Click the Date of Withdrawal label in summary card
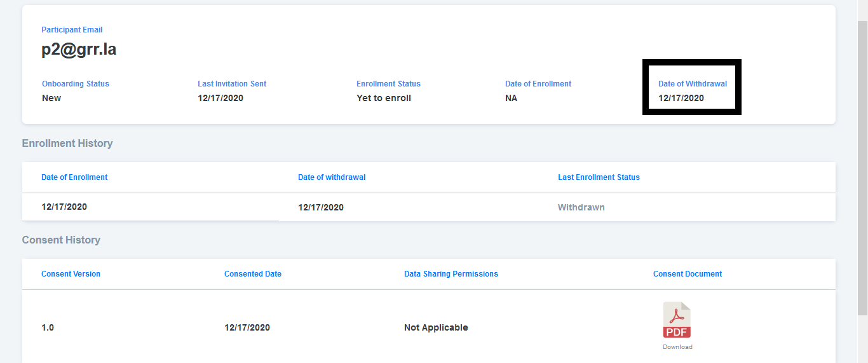The height and width of the screenshot is (363, 868). point(693,84)
